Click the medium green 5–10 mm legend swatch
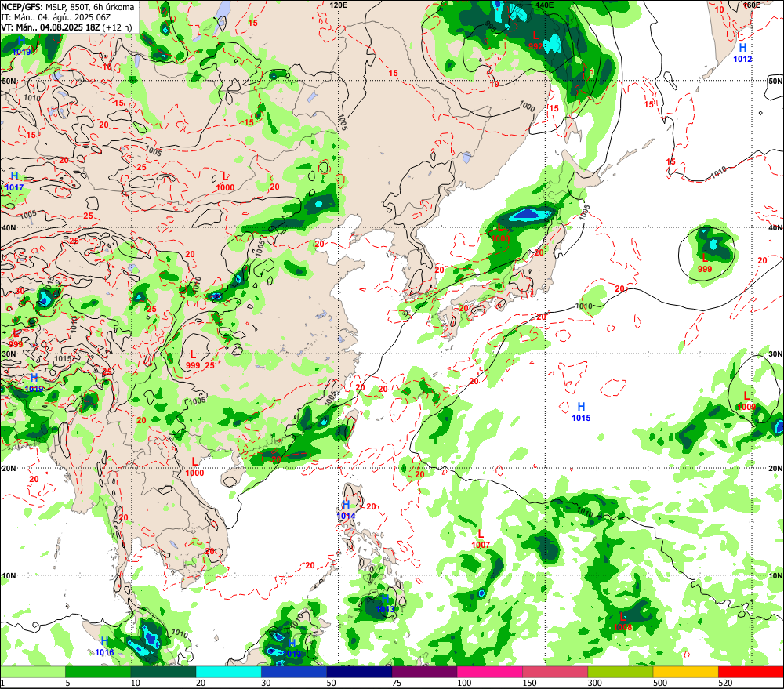 tap(98, 672)
